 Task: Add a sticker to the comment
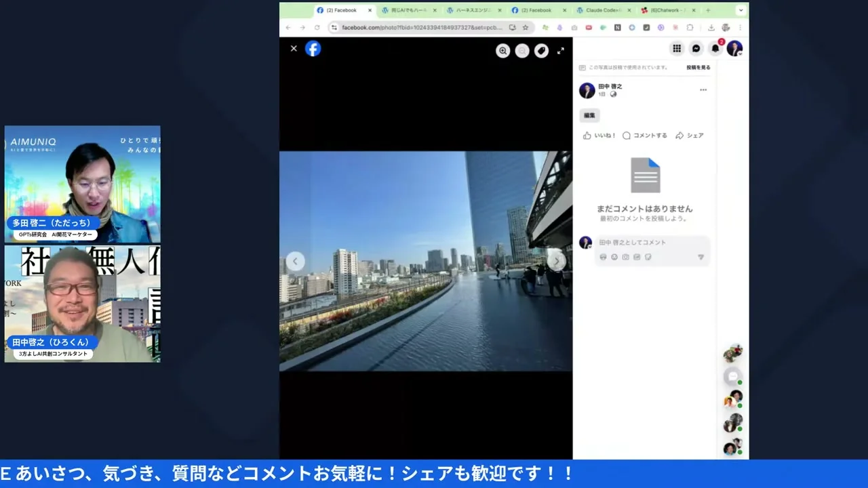[648, 257]
